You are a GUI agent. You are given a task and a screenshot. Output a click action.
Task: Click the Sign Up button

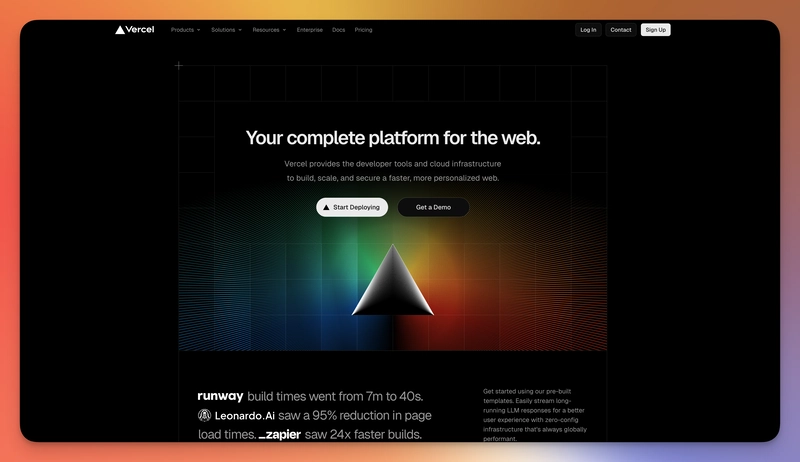coord(656,30)
